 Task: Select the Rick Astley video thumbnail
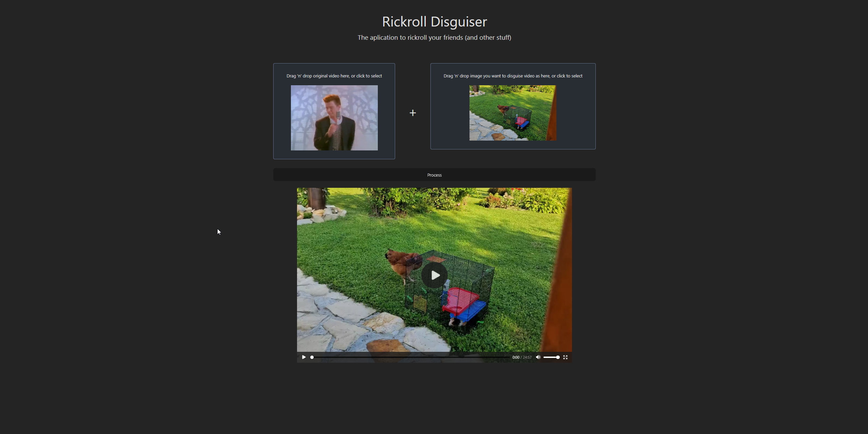tap(334, 117)
